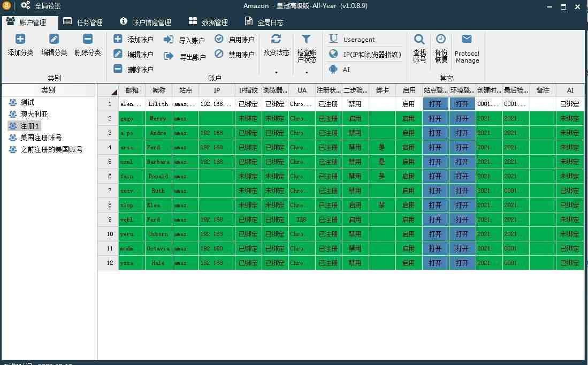Switch to the 任务管理 tab

coord(83,22)
